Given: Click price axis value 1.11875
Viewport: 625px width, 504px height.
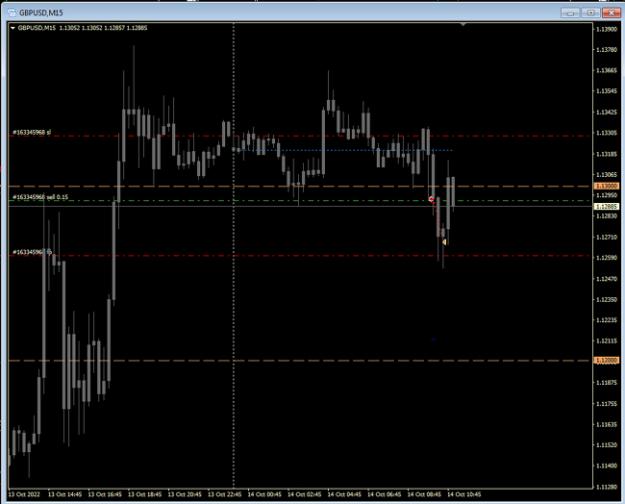Looking at the screenshot, I should [x=606, y=383].
